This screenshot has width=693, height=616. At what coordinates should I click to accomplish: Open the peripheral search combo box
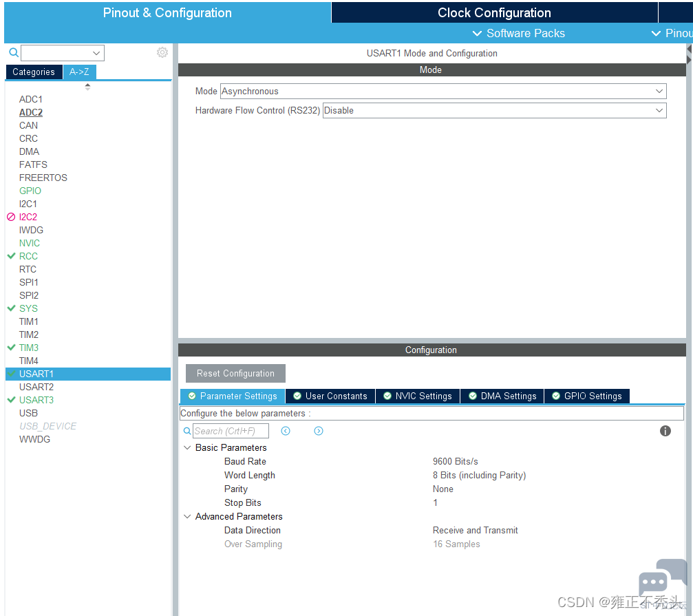pyautogui.click(x=63, y=53)
